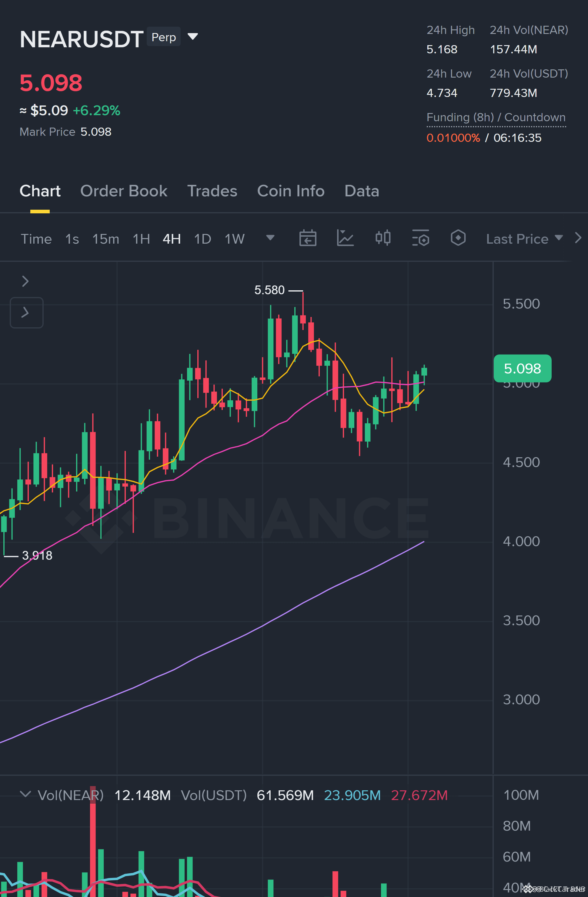Switch to the Coin Info tab
This screenshot has width=588, height=897.
[291, 191]
